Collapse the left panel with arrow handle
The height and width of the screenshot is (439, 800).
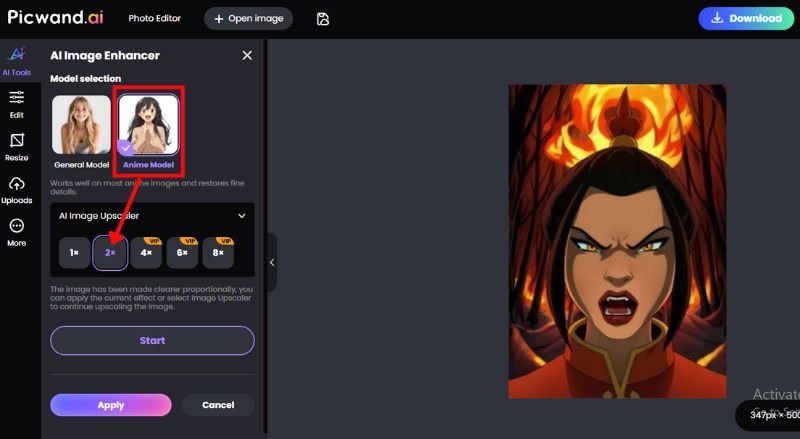point(271,262)
